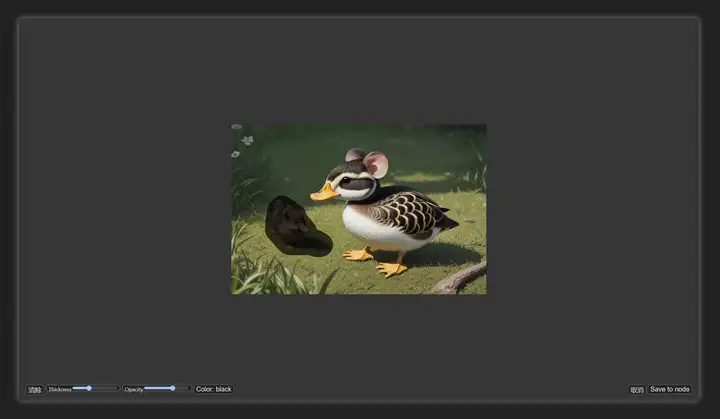Viewport: 720px width, 419px height.
Task: Click the tree branch in the image
Action: 459,280
